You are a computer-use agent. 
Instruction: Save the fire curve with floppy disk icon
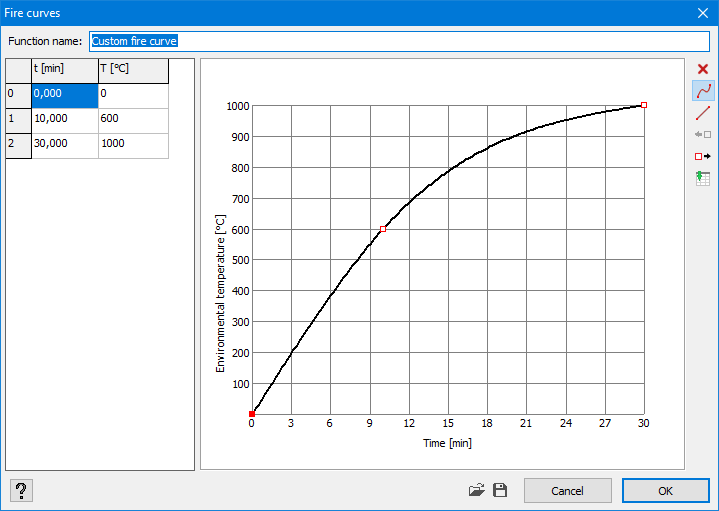[500, 490]
